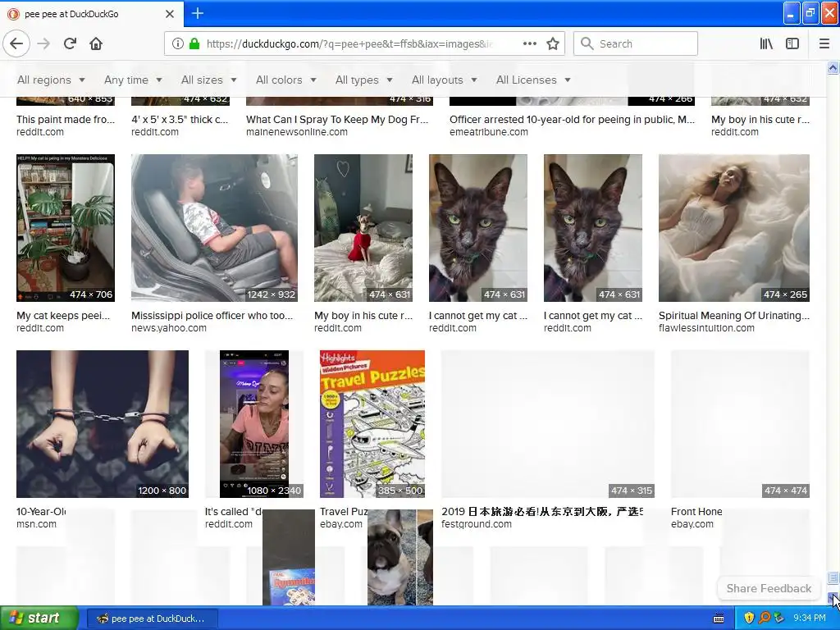The height and width of the screenshot is (630, 840).
Task: Open the French bulldog image
Action: coord(400,558)
